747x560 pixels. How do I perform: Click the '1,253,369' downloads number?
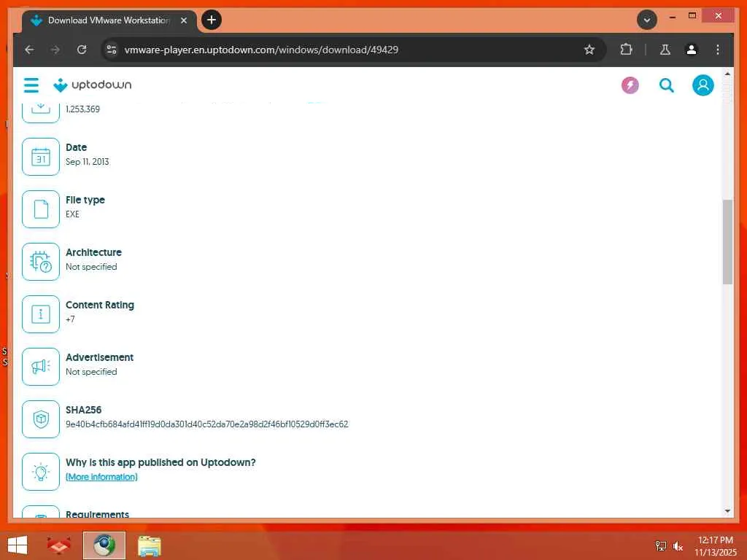(x=83, y=109)
